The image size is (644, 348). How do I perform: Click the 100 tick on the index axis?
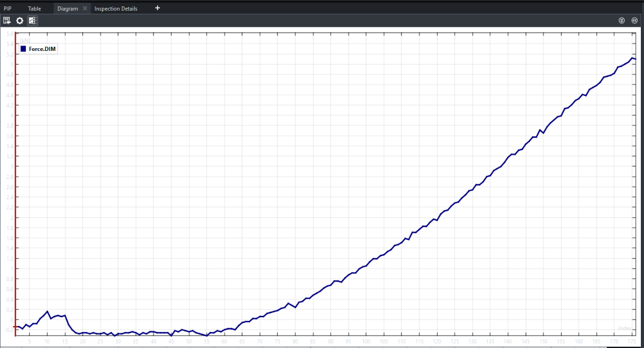click(365, 341)
